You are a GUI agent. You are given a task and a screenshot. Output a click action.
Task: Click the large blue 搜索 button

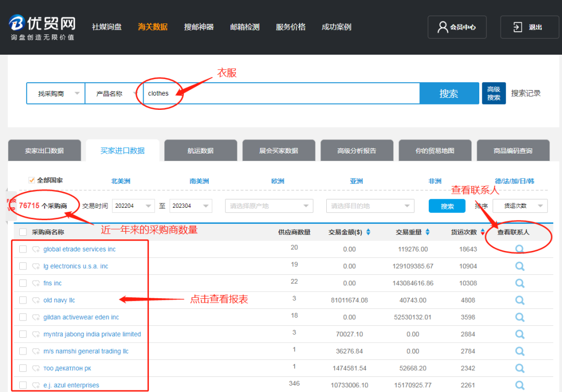pyautogui.click(x=449, y=94)
